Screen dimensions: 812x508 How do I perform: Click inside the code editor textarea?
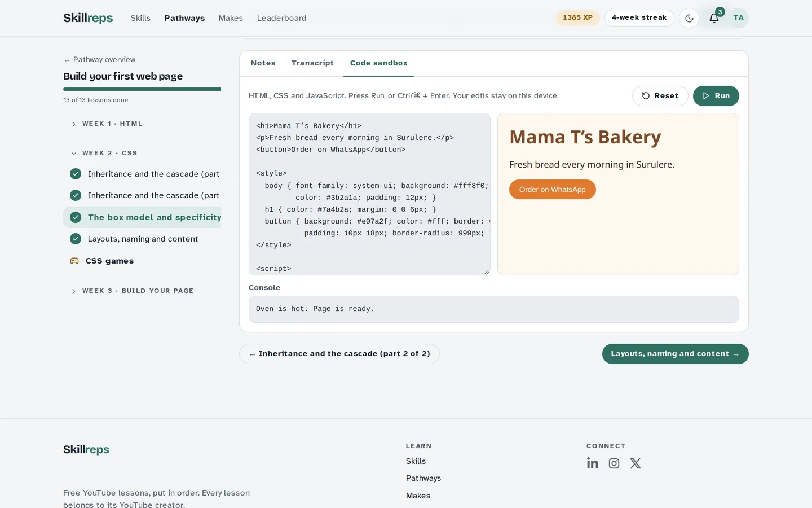point(369,194)
